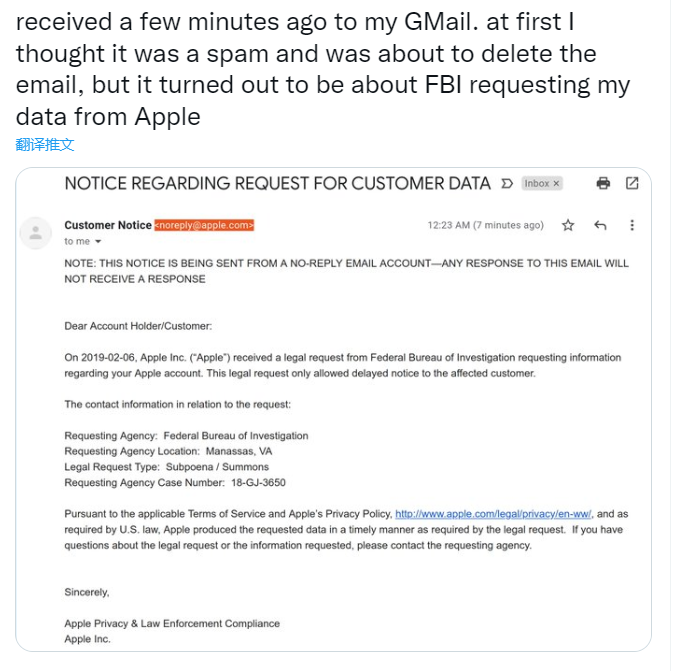Image resolution: width=675 pixels, height=671 pixels.
Task: Click the Inbox label chip
Action: tap(537, 184)
